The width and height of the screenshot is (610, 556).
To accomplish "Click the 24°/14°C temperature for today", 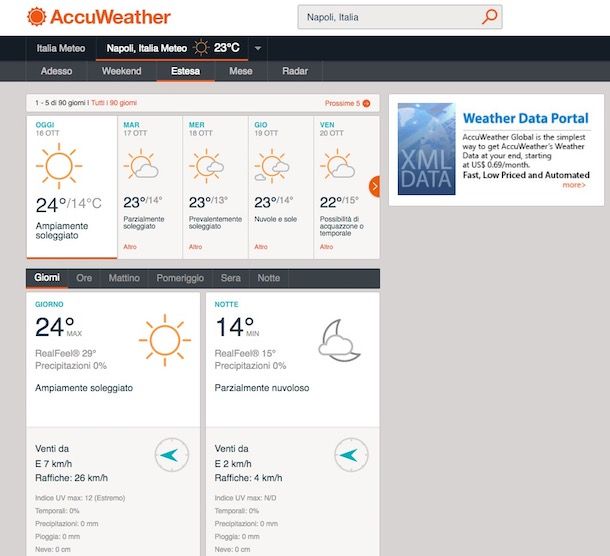I will point(68,205).
